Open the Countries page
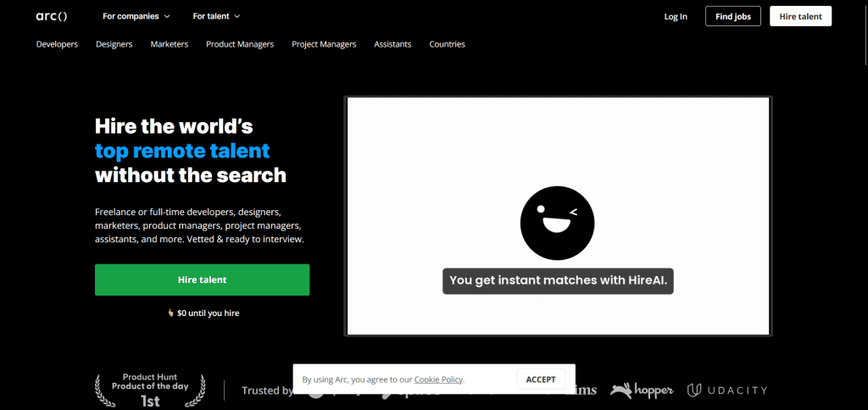 [x=447, y=44]
